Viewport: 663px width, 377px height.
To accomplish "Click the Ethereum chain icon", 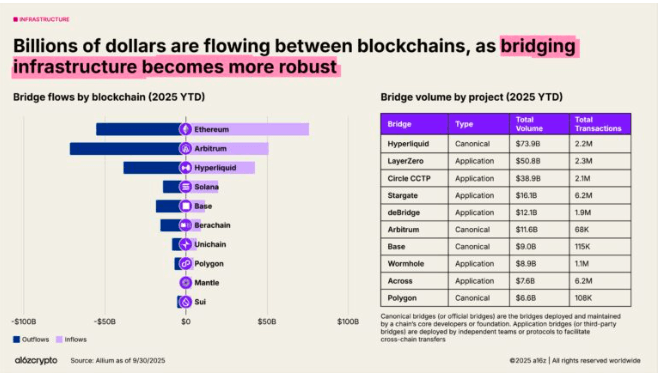I will click(x=185, y=129).
